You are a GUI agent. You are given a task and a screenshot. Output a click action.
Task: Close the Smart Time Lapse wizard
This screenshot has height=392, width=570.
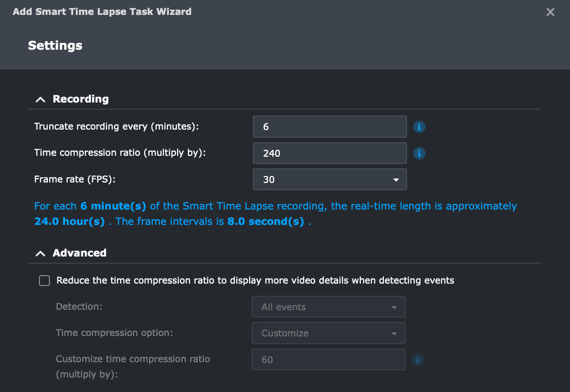(550, 12)
